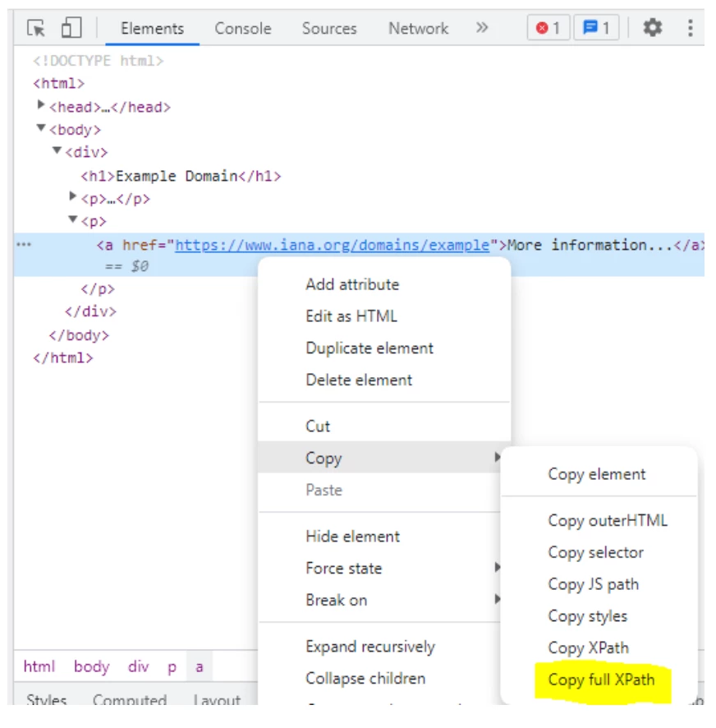Switch to the Console tab
Image resolution: width=716 pixels, height=728 pixels.
pos(243,29)
